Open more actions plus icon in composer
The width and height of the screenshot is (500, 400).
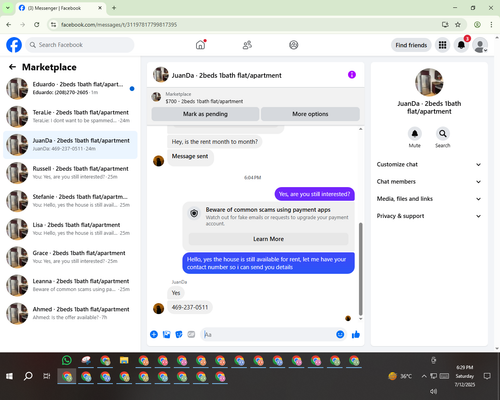pos(154,334)
